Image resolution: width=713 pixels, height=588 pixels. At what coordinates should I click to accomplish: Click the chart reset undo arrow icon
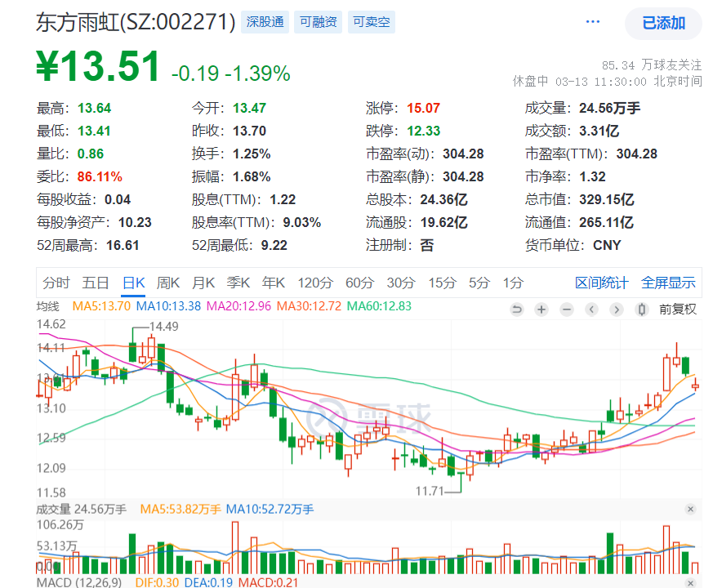pos(516,310)
